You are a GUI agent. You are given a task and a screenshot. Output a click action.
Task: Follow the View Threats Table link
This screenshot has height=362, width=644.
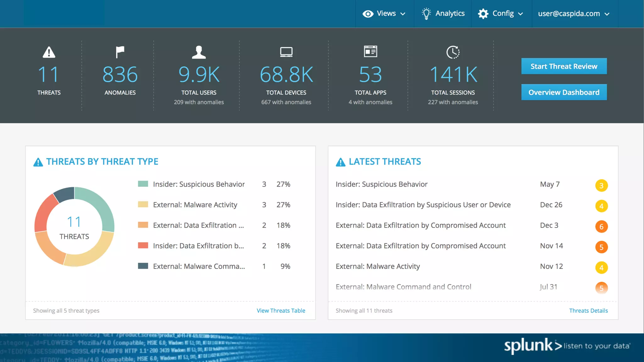point(281,310)
